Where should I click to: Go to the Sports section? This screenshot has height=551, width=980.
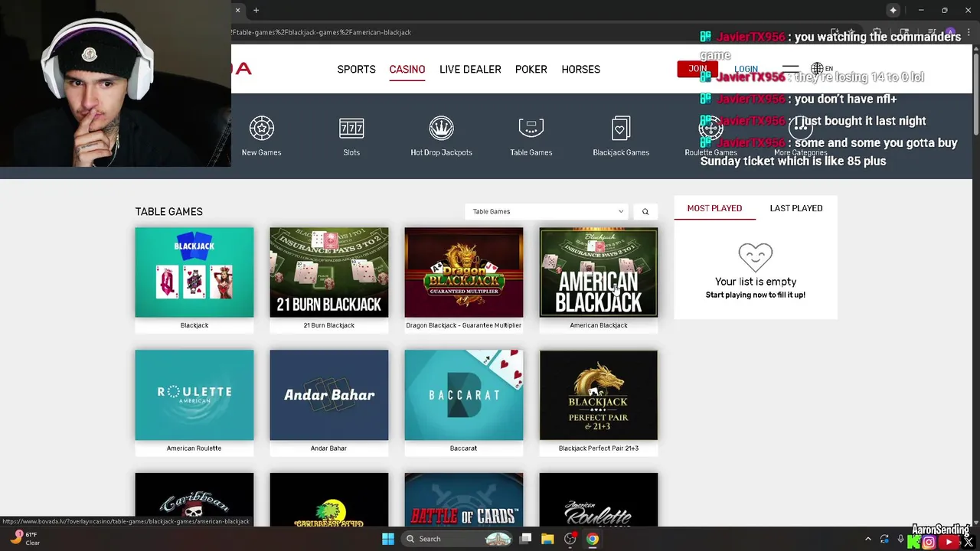point(356,69)
